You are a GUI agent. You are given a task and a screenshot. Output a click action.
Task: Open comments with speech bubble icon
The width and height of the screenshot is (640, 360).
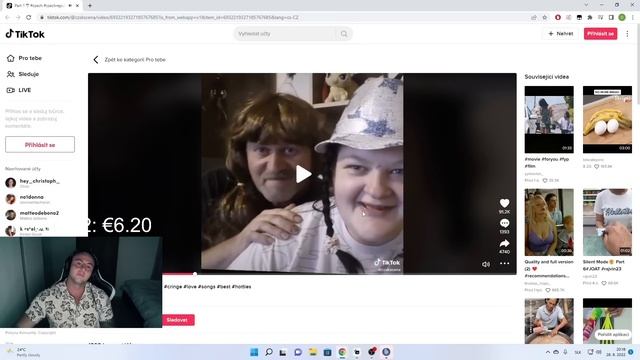click(504, 223)
